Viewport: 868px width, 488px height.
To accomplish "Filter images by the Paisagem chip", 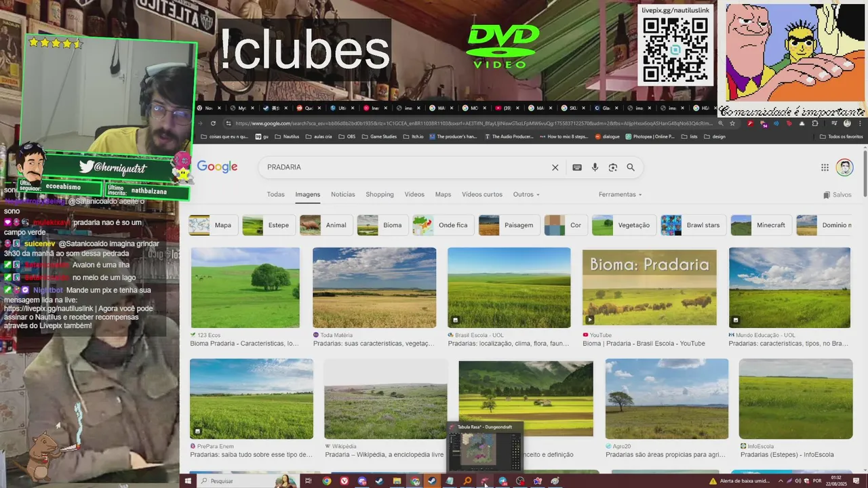I will pos(509,225).
